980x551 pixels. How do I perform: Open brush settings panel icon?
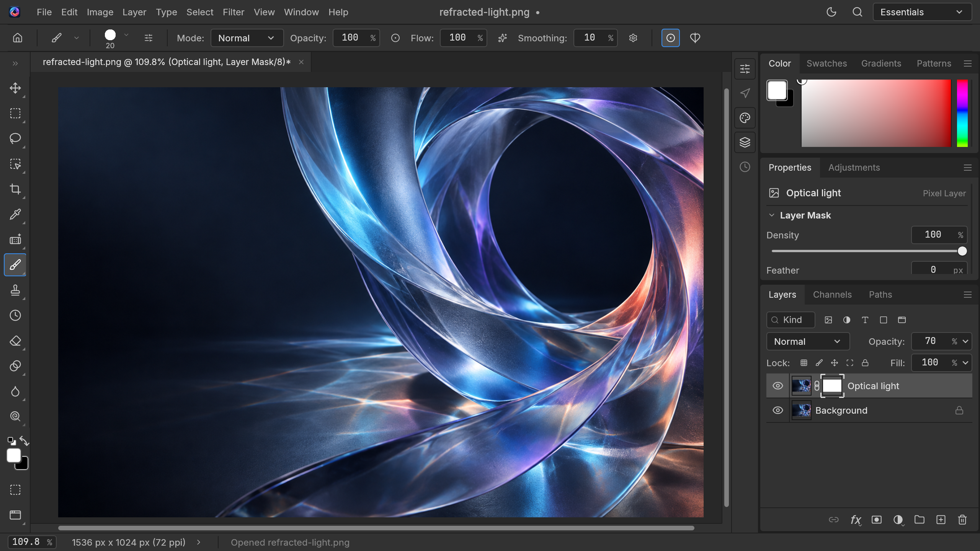149,38
